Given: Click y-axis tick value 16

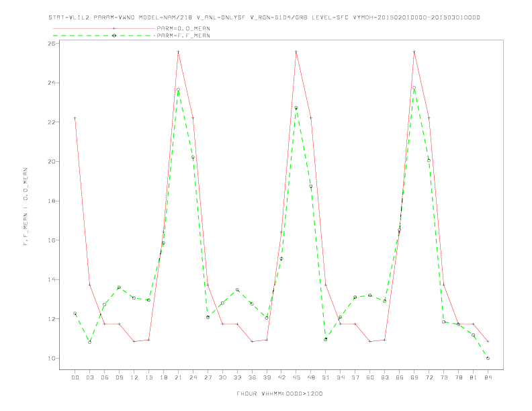Looking at the screenshot, I should pyautogui.click(x=51, y=240).
